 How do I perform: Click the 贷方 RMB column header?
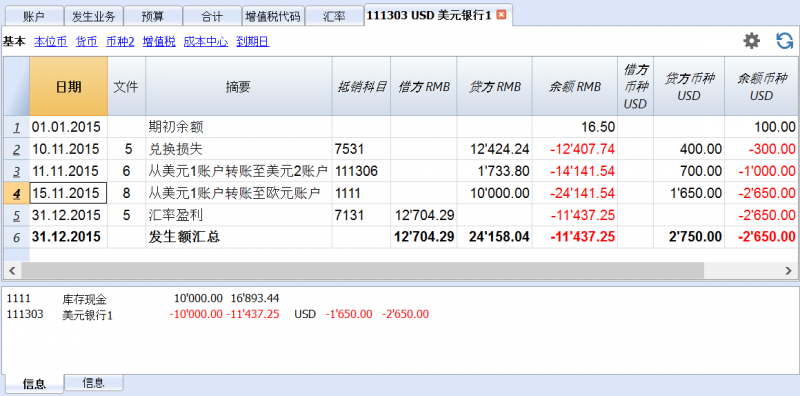point(495,86)
